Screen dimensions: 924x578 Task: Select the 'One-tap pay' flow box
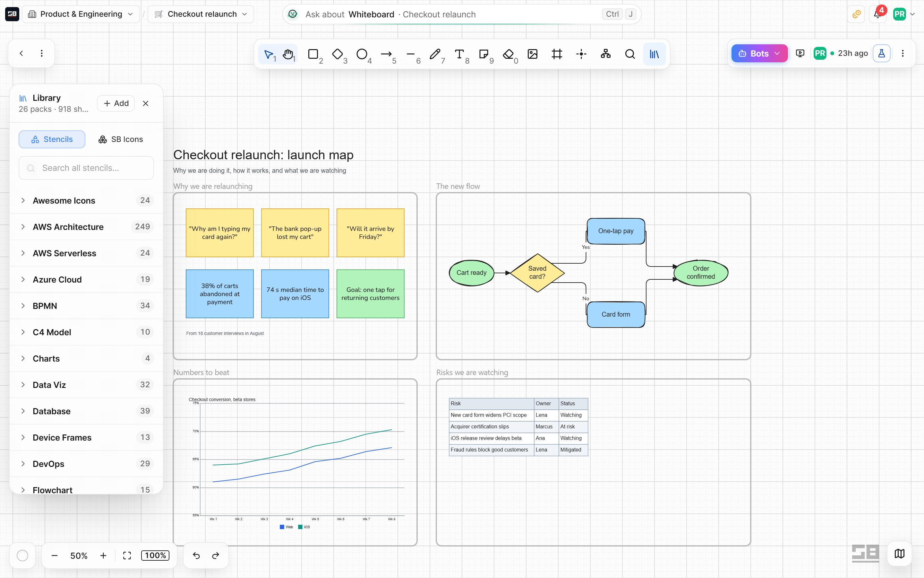coord(616,231)
